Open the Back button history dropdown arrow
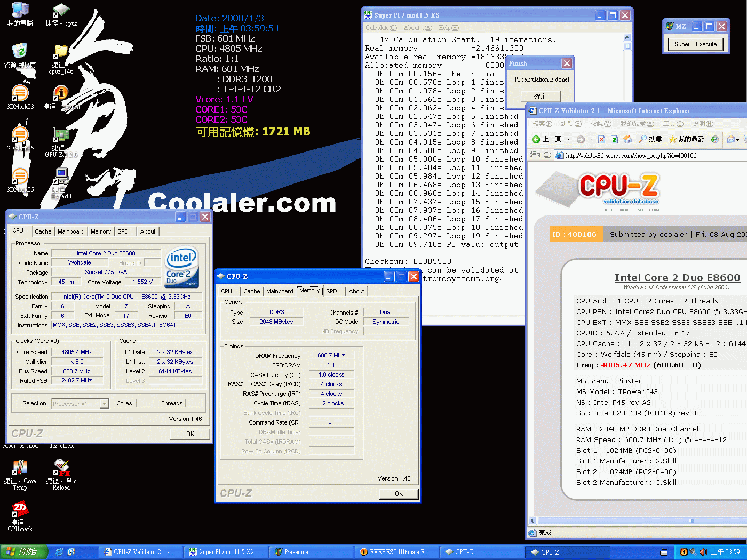747x560 pixels. (568, 139)
